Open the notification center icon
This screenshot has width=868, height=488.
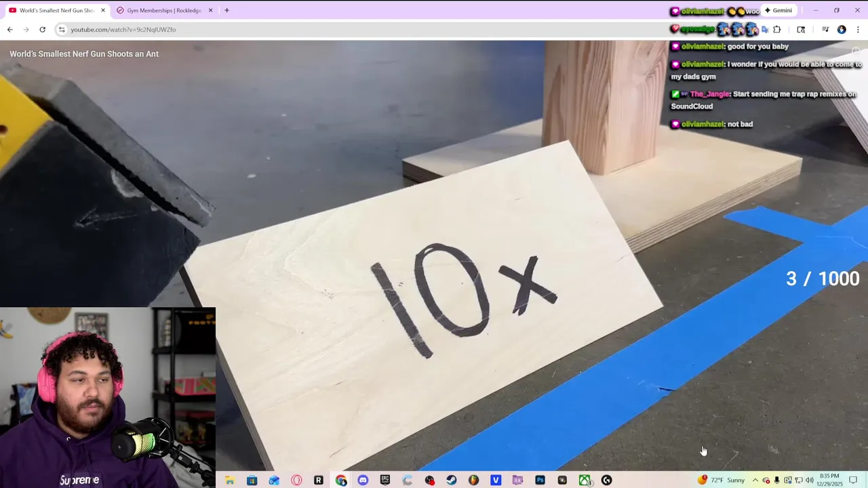[x=853, y=480]
